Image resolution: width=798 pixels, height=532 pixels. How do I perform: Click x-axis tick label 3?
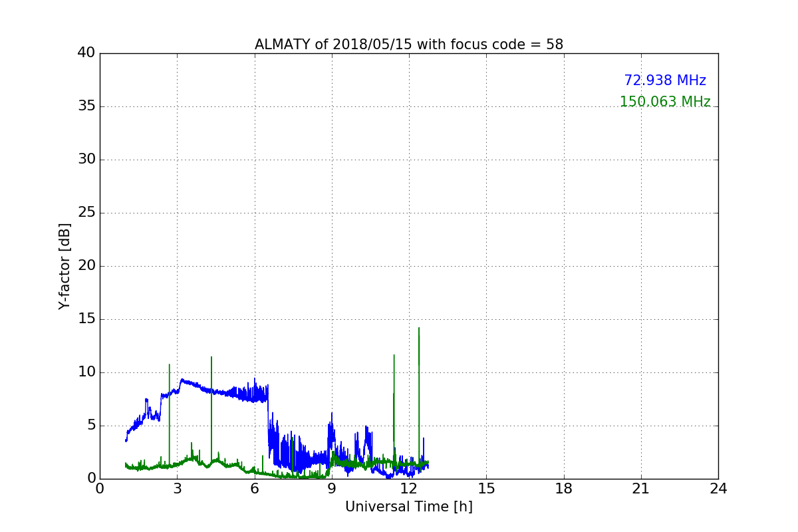[x=177, y=489]
